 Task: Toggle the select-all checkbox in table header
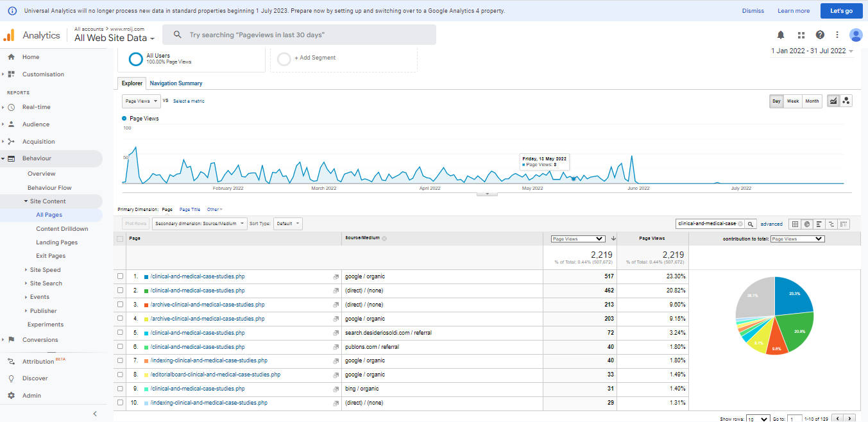pyautogui.click(x=120, y=239)
